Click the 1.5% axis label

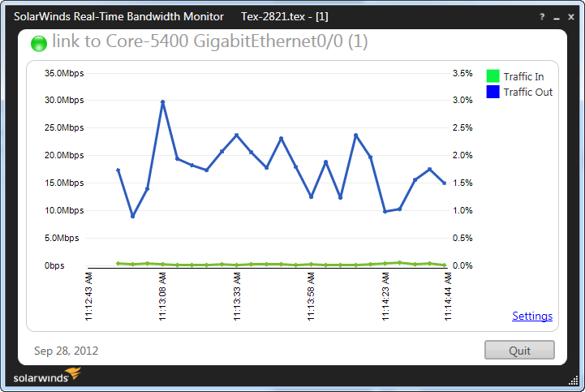pyautogui.click(x=462, y=183)
